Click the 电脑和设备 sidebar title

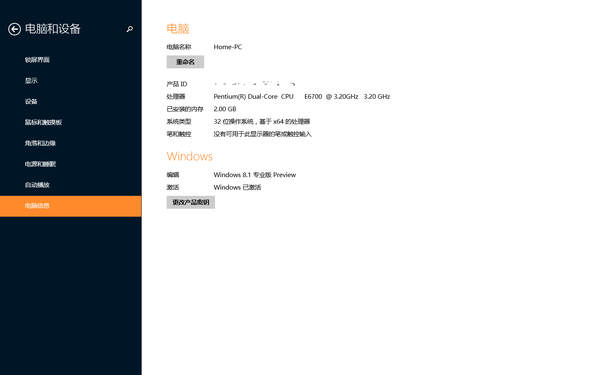(53, 29)
